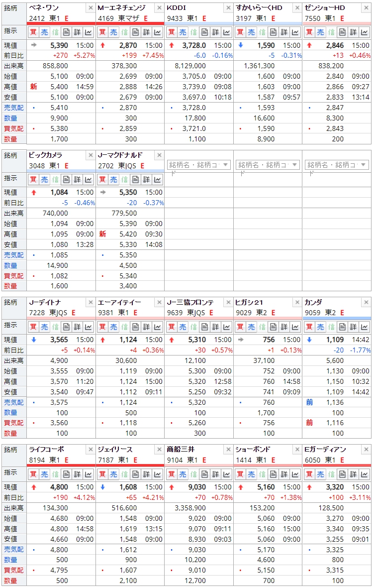Viewport: 374px width, 588px height.
Task: Click the 信 margin button for ゼンショーHD
Action: tap(331, 32)
